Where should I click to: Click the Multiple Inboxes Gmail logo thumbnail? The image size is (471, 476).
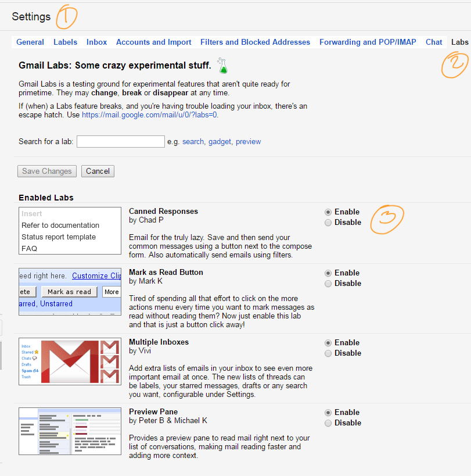tap(70, 362)
